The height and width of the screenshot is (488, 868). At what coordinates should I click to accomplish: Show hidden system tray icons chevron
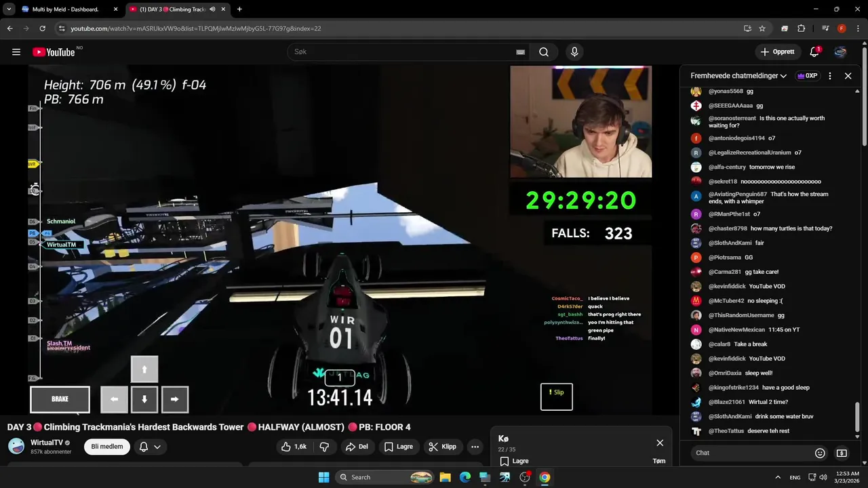pos(778,477)
